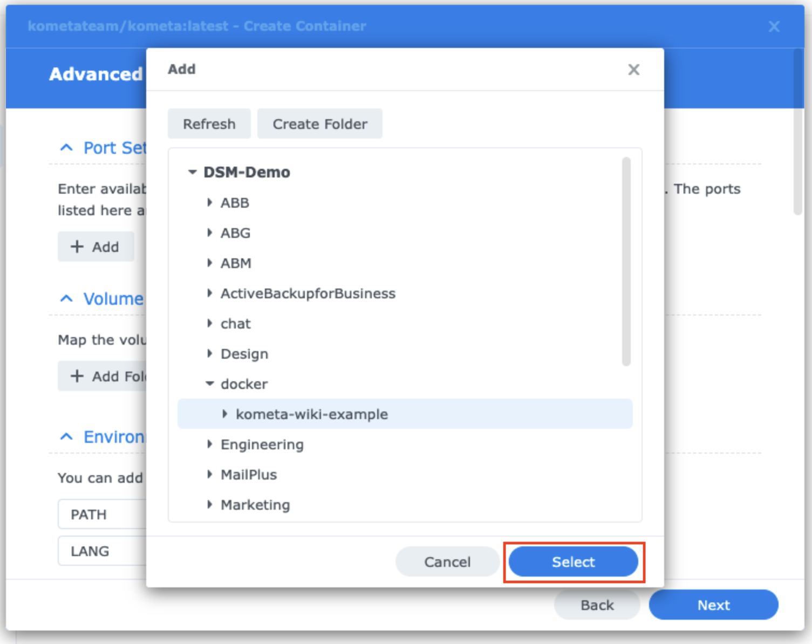Click the Add Folder button

pyautogui.click(x=103, y=376)
